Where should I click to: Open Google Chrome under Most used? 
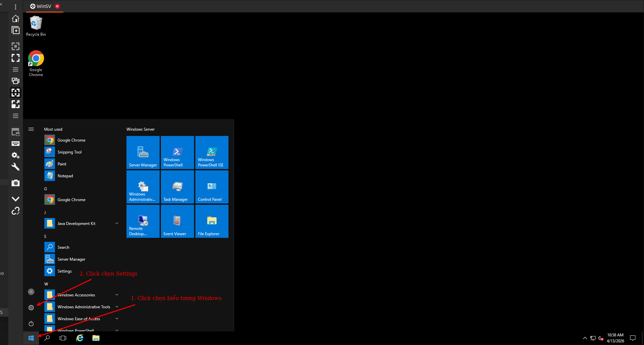(x=81, y=140)
